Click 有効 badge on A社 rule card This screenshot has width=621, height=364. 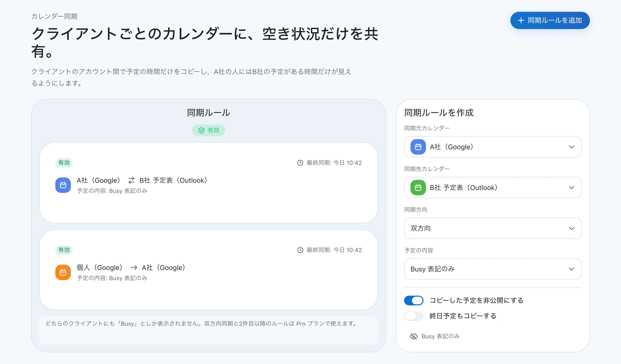(64, 163)
